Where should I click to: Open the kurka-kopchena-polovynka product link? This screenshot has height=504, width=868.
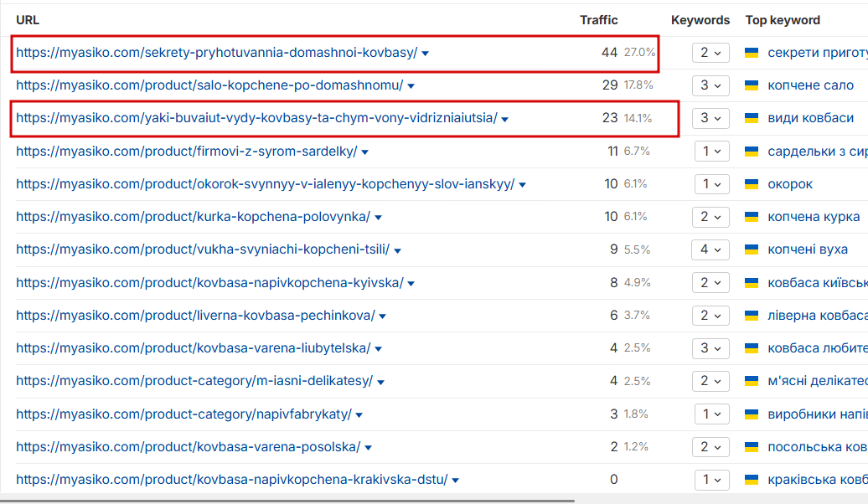click(194, 216)
